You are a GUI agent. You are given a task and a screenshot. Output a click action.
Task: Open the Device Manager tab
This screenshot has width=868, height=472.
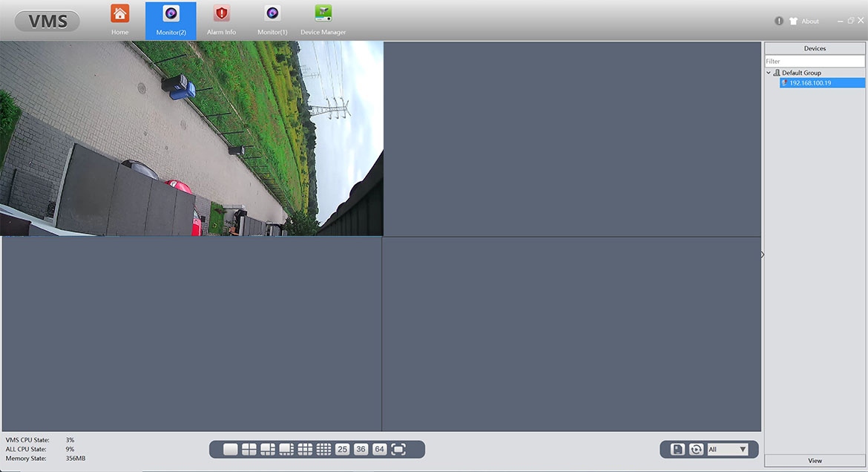[x=323, y=21]
